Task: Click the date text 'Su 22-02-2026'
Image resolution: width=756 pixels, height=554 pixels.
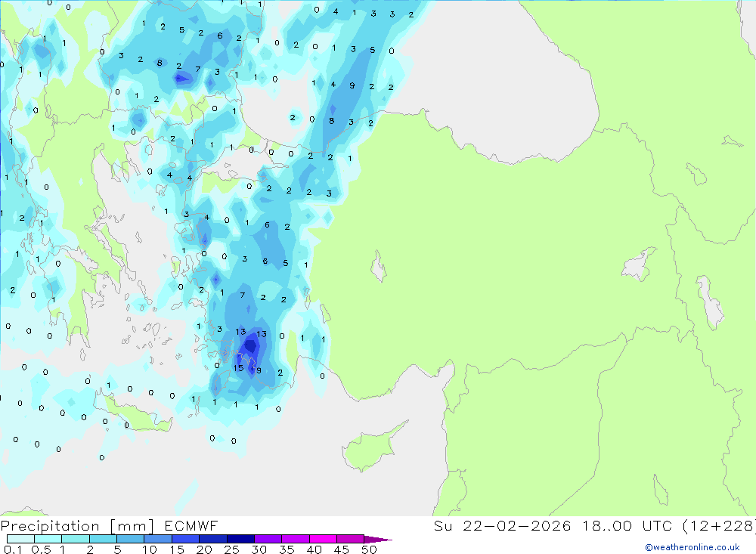Action: [x=503, y=525]
